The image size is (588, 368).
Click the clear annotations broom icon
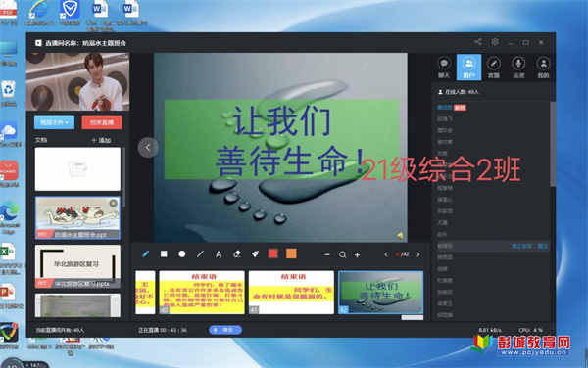[255, 254]
